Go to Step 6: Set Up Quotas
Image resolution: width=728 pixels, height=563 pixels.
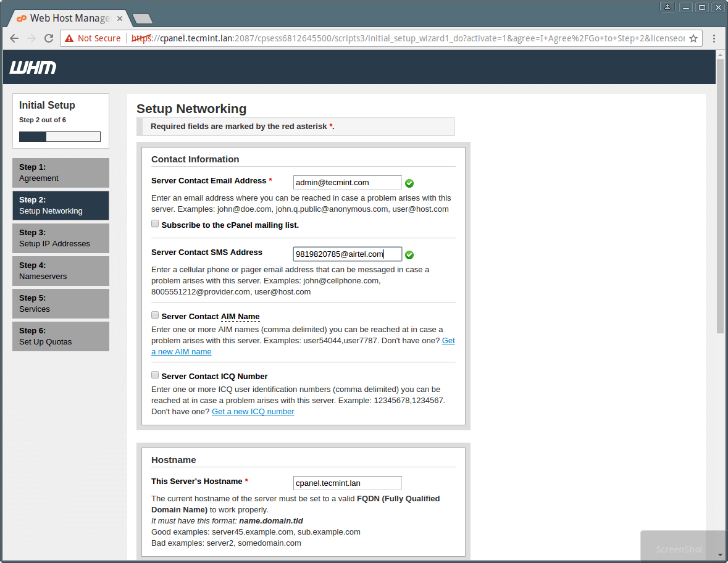(x=61, y=336)
